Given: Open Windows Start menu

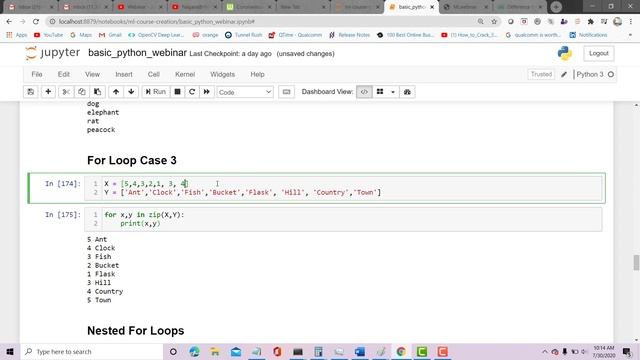Looking at the screenshot, I should [10, 351].
